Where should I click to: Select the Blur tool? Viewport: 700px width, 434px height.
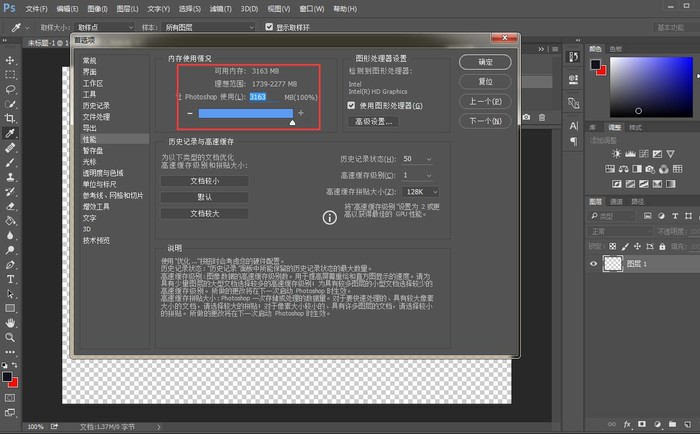click(x=10, y=235)
